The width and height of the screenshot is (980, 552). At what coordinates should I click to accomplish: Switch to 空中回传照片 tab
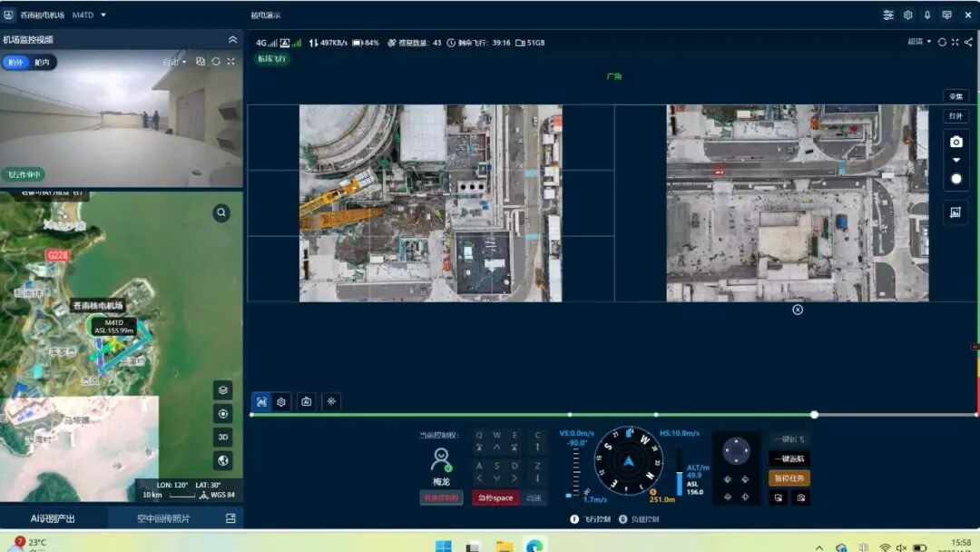click(164, 518)
